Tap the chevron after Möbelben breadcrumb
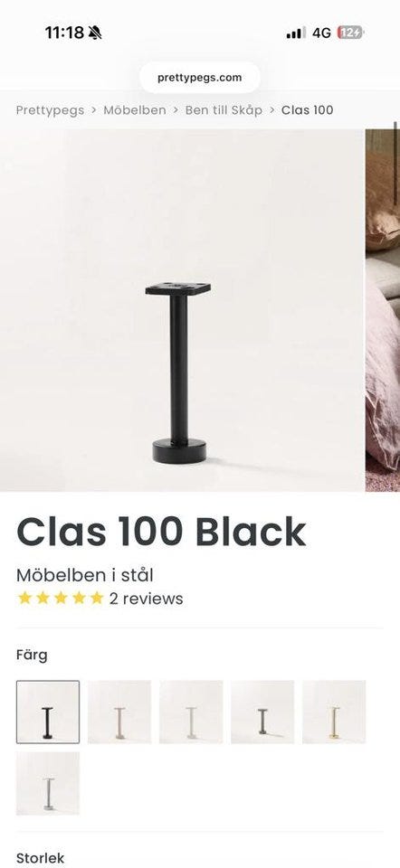Image resolution: width=400 pixels, height=868 pixels. click(176, 110)
